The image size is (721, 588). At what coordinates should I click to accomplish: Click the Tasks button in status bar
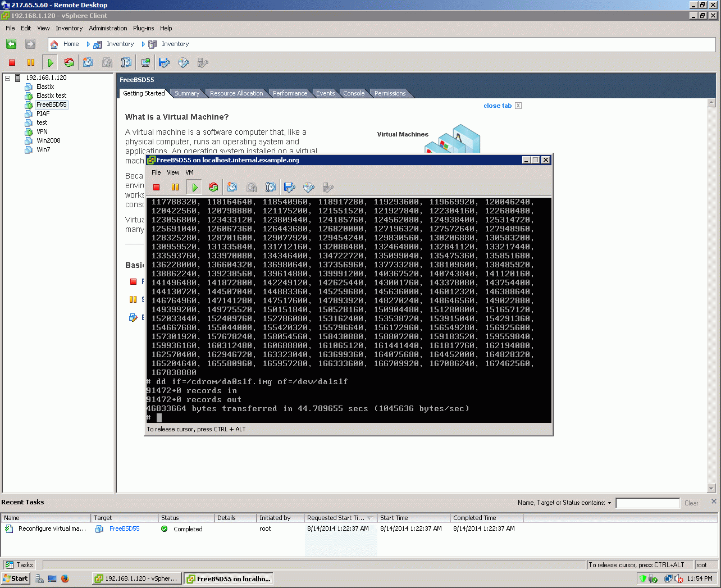click(20, 565)
